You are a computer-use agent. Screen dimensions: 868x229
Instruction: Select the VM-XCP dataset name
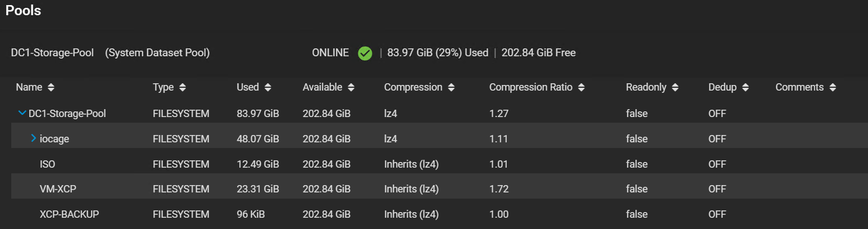[58, 189]
